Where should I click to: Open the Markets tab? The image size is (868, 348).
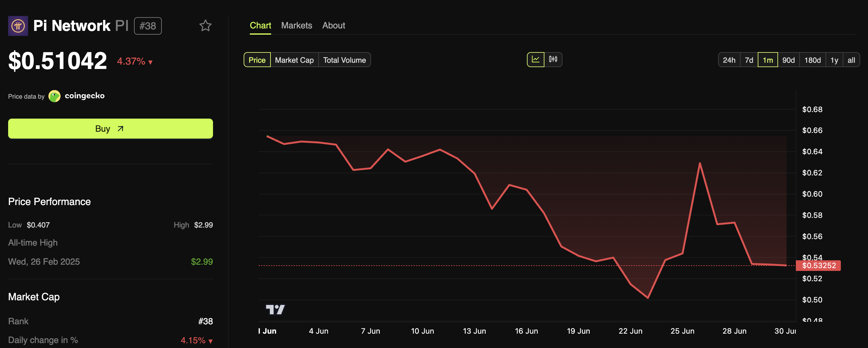(x=296, y=25)
